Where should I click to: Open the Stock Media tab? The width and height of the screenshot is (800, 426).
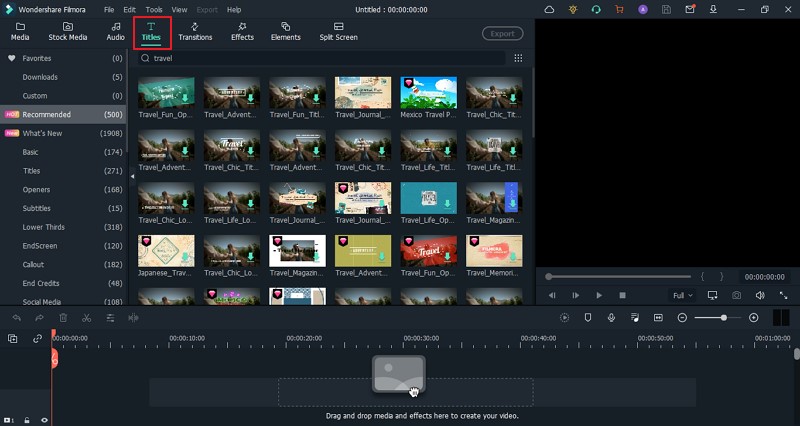click(x=67, y=32)
